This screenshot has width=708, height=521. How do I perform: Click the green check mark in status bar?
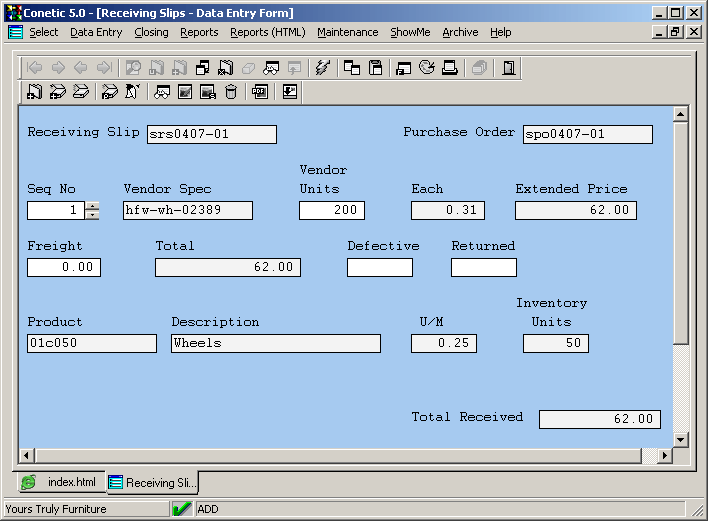click(182, 509)
